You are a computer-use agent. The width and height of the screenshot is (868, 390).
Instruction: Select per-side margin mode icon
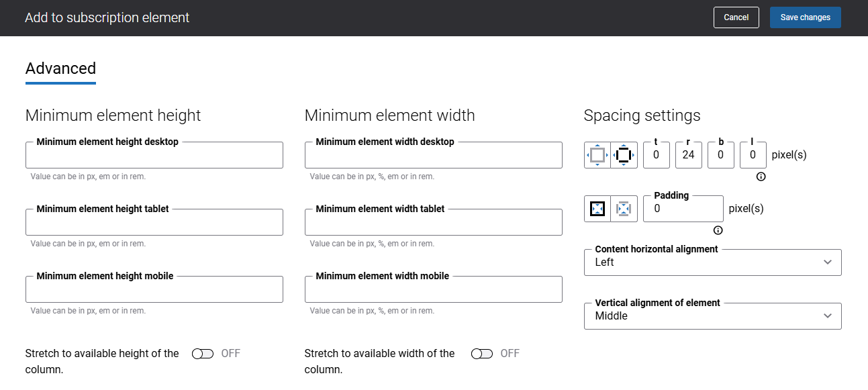[624, 155]
